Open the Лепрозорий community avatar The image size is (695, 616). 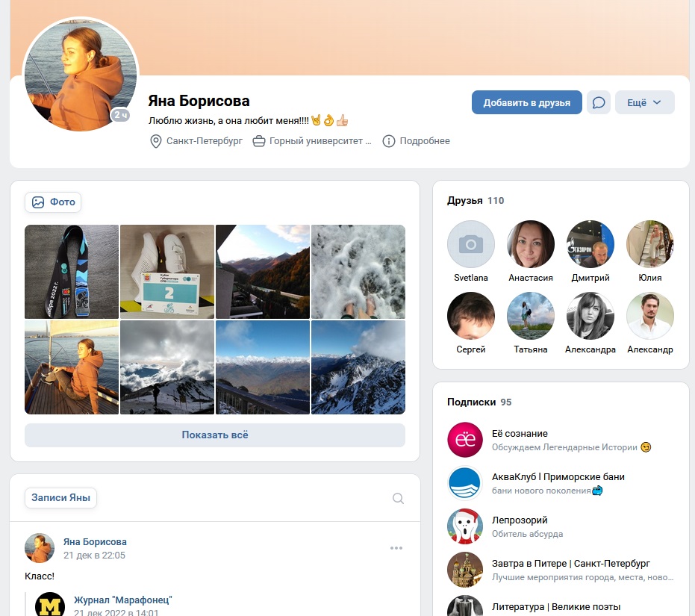tap(465, 526)
